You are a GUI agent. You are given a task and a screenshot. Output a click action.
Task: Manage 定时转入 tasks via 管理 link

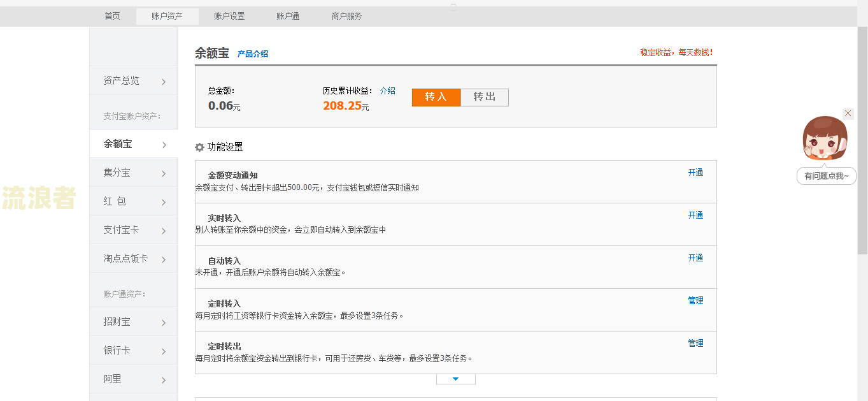[x=695, y=300]
